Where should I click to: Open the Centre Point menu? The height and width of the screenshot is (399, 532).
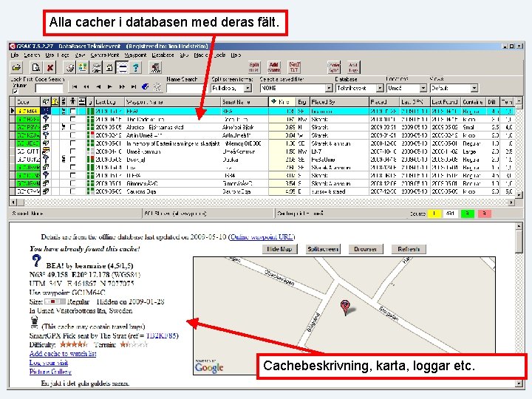point(105,55)
